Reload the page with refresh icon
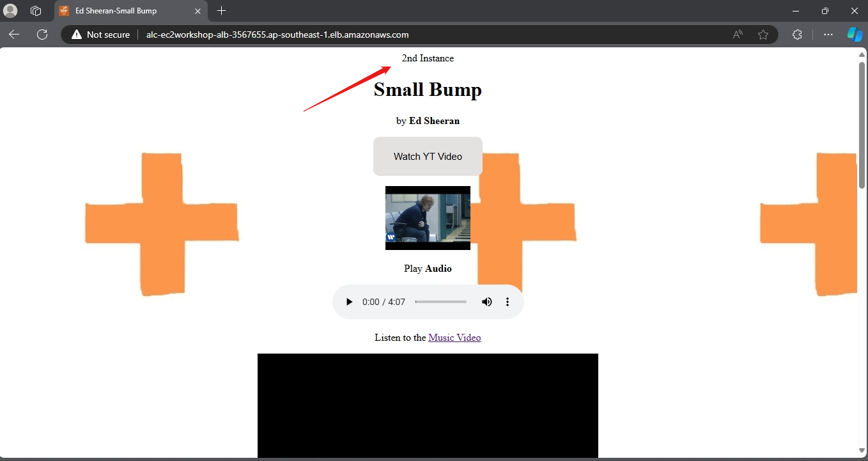 (42, 35)
